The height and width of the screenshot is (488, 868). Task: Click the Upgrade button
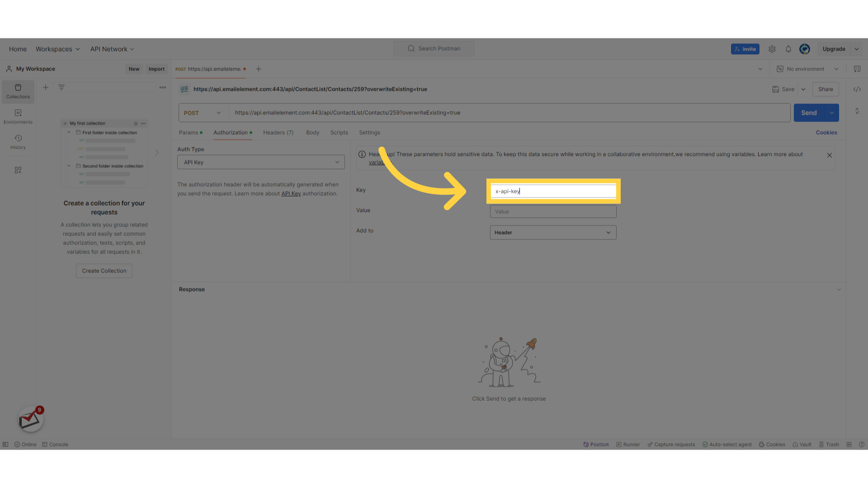[x=834, y=49]
